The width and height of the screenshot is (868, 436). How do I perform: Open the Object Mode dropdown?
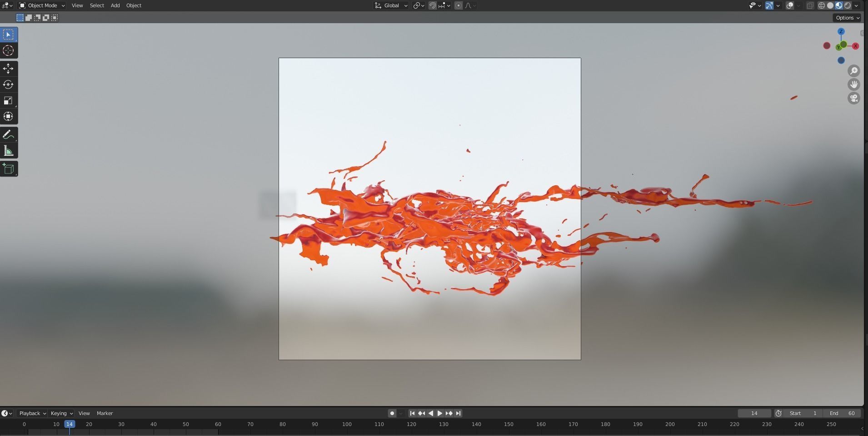point(41,5)
